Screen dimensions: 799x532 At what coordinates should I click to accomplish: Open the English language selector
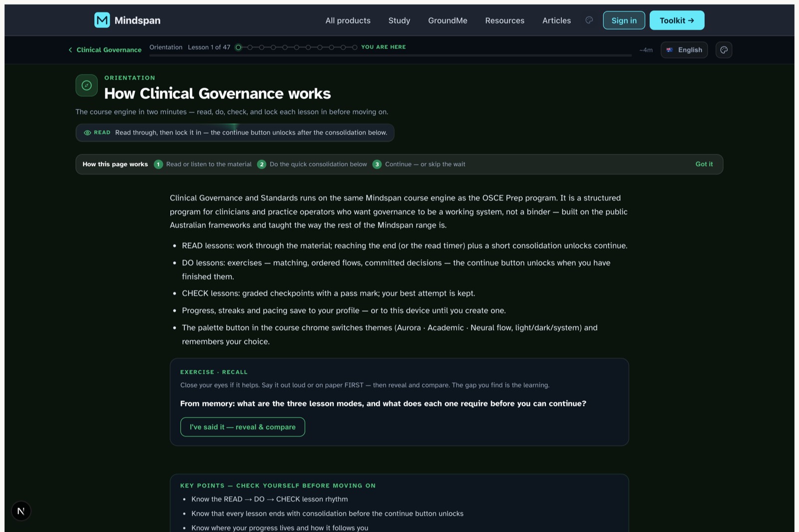684,50
